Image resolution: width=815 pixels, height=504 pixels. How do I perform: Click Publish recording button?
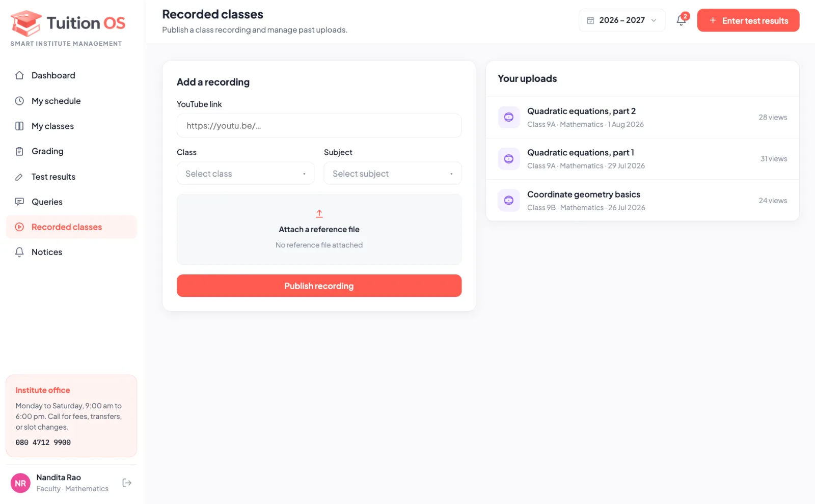[x=319, y=286]
